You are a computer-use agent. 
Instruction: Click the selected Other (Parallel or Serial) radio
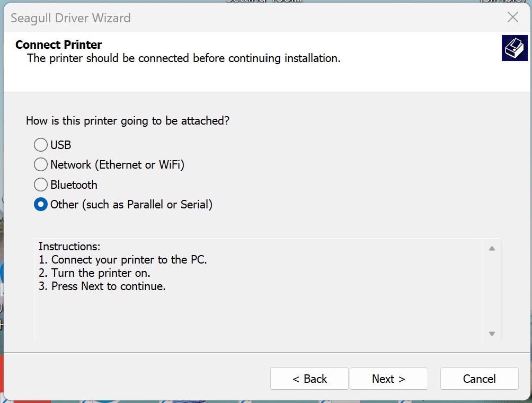40,204
